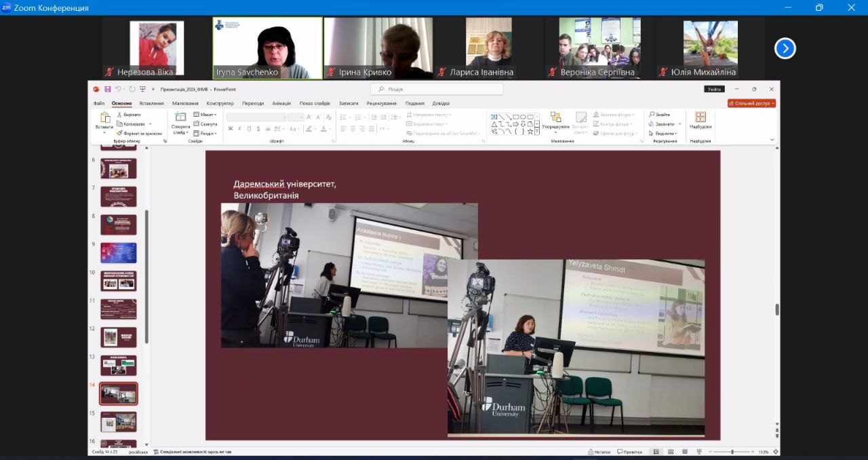
Task: Switch to the Анімація ribbon tab
Action: (281, 103)
